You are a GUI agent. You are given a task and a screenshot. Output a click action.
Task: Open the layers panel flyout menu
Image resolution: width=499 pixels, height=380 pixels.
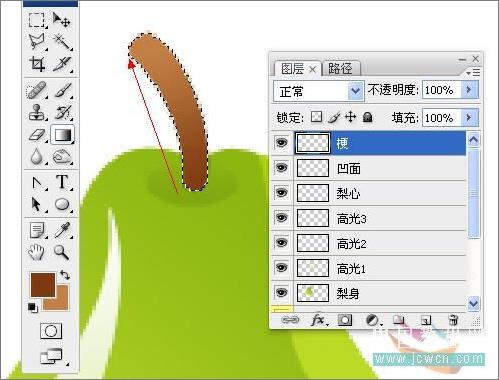click(x=473, y=72)
